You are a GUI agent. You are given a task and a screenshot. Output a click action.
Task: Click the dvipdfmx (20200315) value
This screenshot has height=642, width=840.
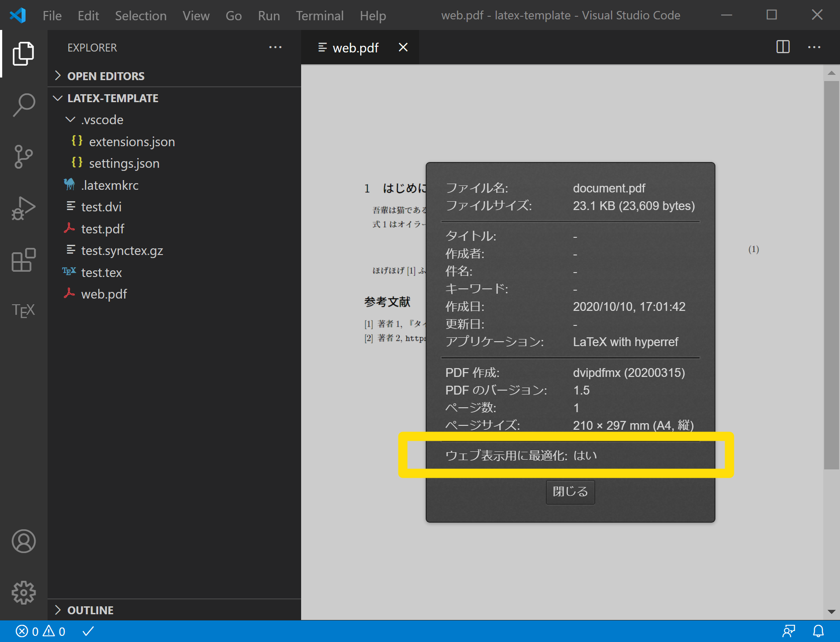pyautogui.click(x=629, y=373)
